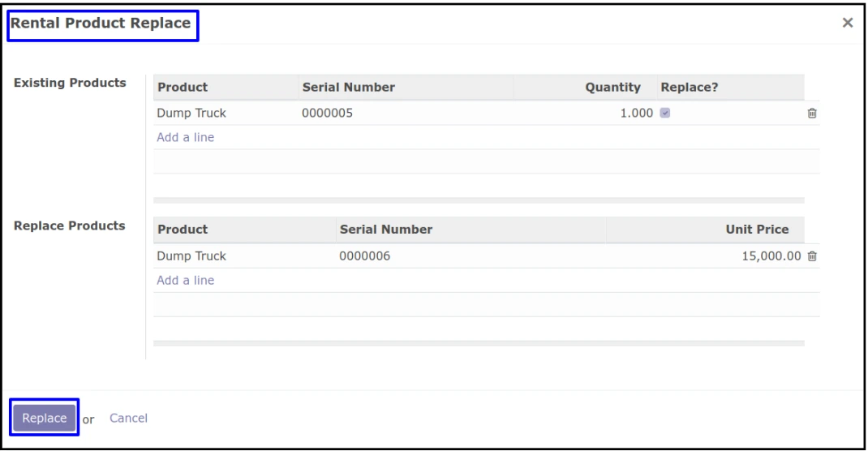Sort existing products by Product column
Screen dimensions: 868x451
pos(183,87)
